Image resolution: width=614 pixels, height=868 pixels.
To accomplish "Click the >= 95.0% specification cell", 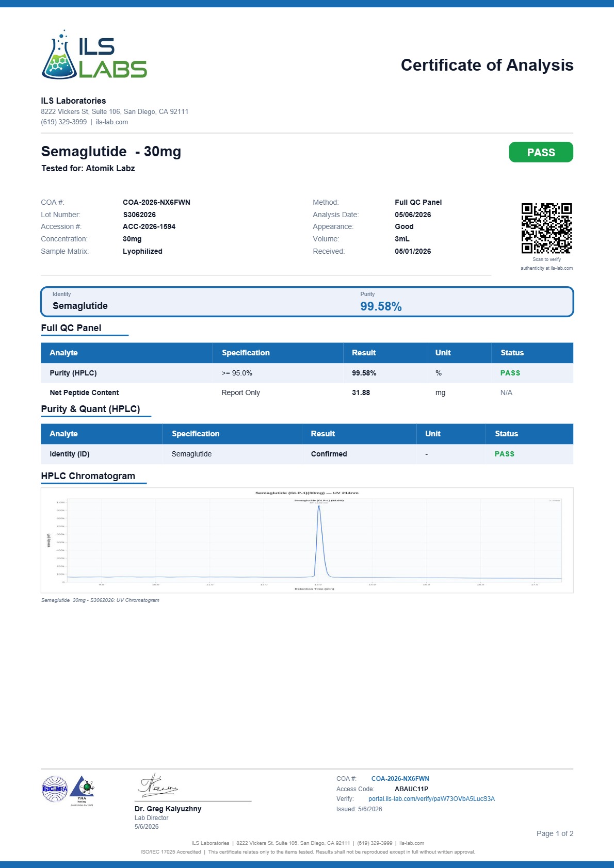I will pos(237,373).
